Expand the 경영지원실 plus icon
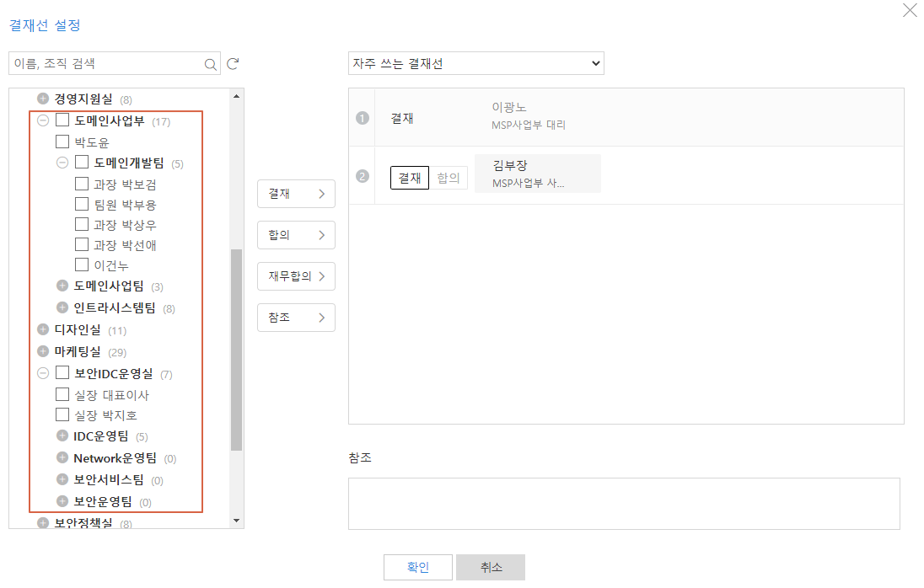924x588 pixels. pos(43,99)
